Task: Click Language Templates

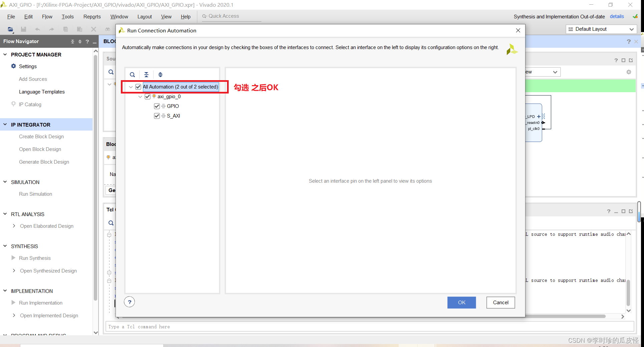Action: pos(42,92)
